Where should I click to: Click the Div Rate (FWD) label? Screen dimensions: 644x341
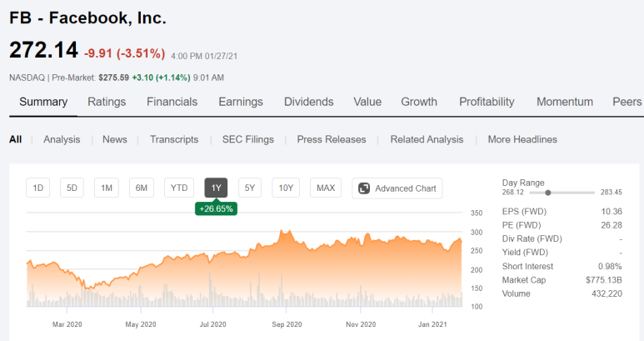pos(532,238)
